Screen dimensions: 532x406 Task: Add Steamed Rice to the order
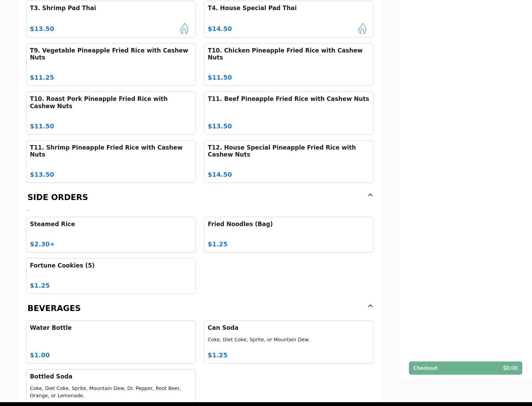[x=111, y=234]
